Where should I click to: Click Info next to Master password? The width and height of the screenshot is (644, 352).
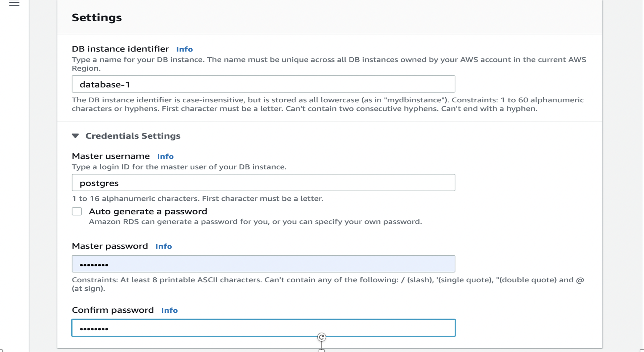click(164, 246)
